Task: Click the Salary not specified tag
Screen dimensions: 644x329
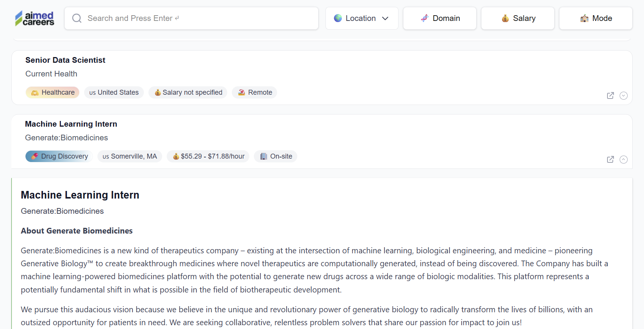Action: [188, 92]
